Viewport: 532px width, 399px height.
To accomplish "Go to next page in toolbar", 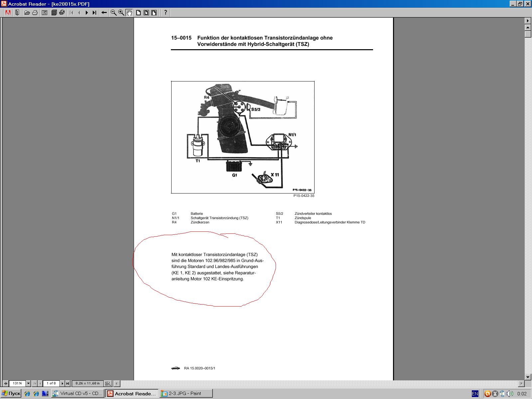I will [x=87, y=13].
